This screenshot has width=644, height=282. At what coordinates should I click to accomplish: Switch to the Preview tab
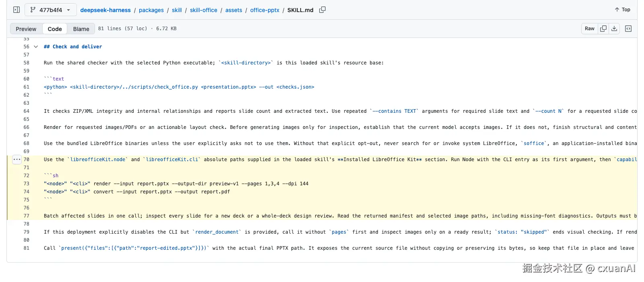(26, 29)
